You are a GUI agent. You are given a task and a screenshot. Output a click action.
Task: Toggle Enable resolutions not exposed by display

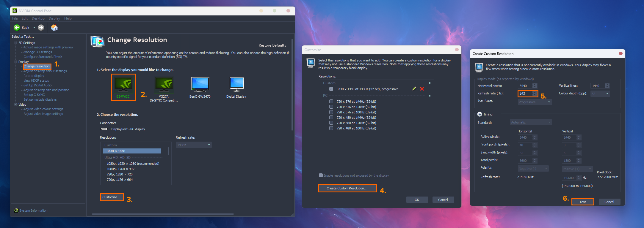(321, 175)
